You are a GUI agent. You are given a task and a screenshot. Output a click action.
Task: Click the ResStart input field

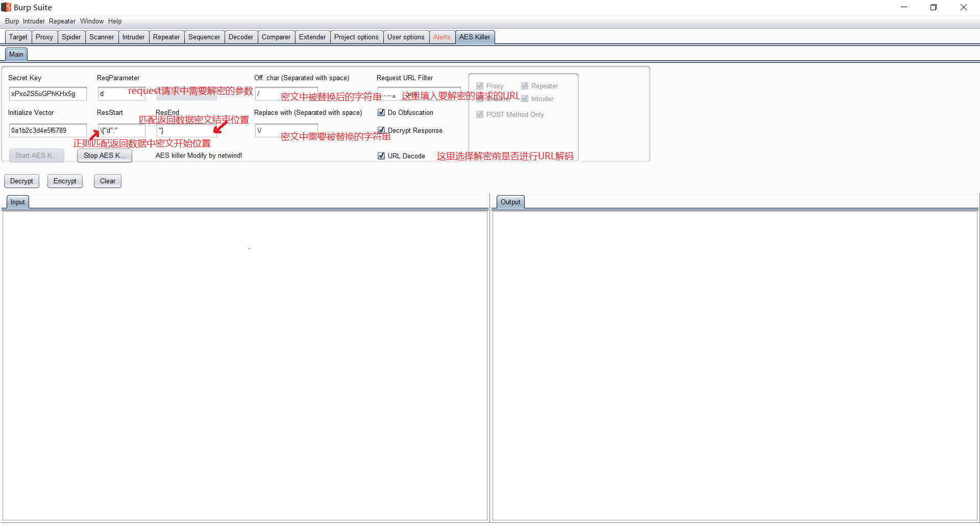coord(121,131)
